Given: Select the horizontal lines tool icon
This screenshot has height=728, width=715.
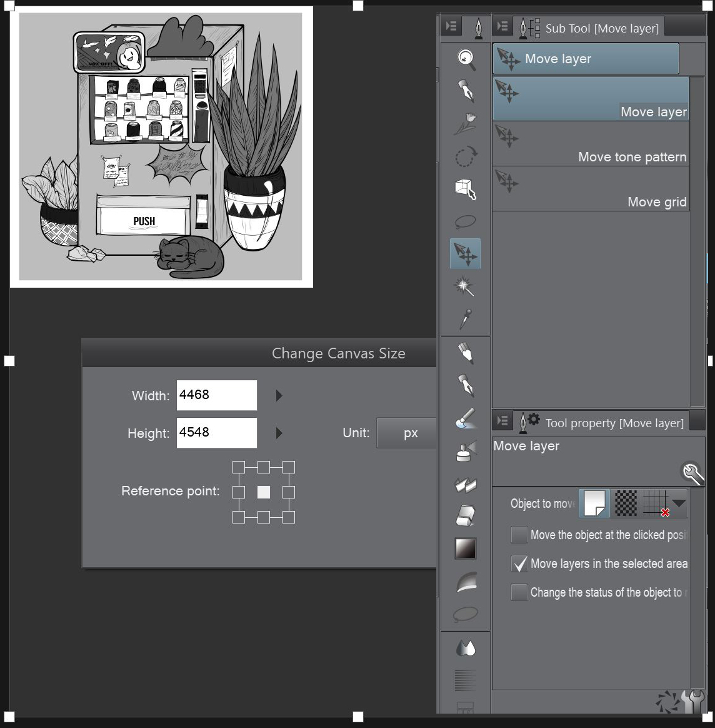Looking at the screenshot, I should click(x=466, y=680).
